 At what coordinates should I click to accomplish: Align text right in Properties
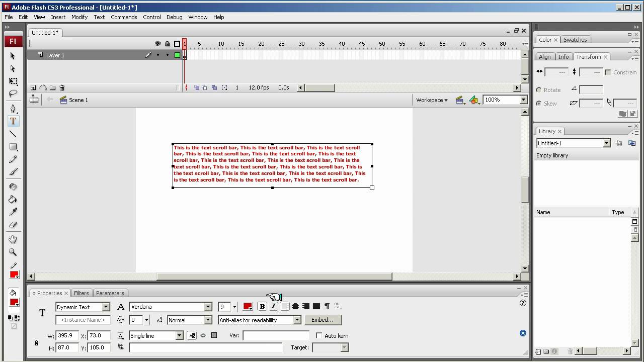point(306,306)
